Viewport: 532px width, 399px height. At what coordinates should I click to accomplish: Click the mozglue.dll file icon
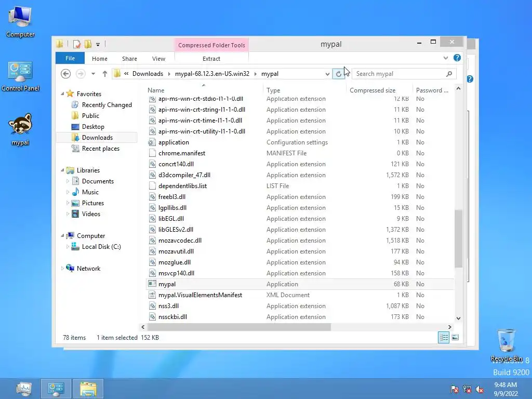coord(152,262)
